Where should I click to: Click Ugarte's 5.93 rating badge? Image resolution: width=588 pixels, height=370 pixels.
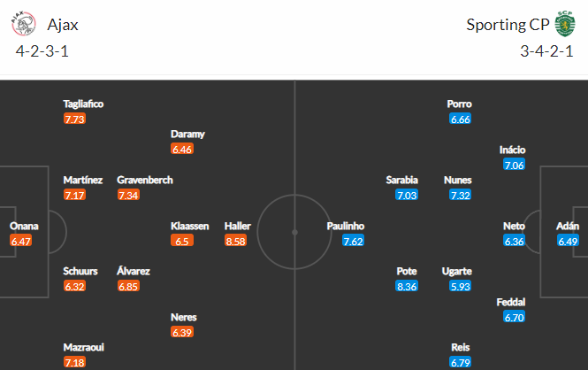tap(460, 286)
